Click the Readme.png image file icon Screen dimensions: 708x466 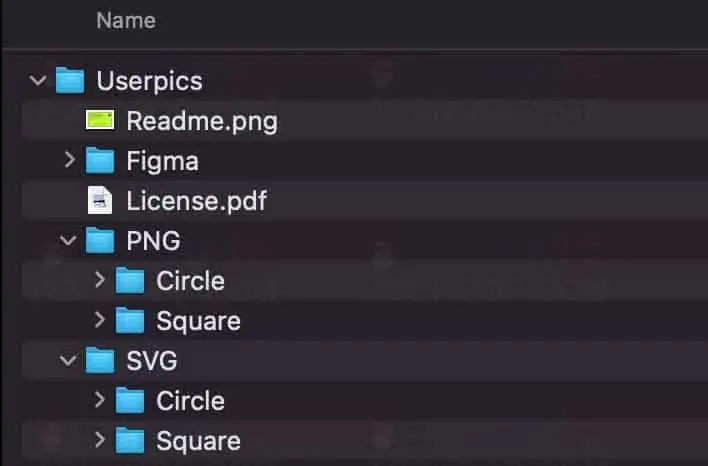click(100, 121)
